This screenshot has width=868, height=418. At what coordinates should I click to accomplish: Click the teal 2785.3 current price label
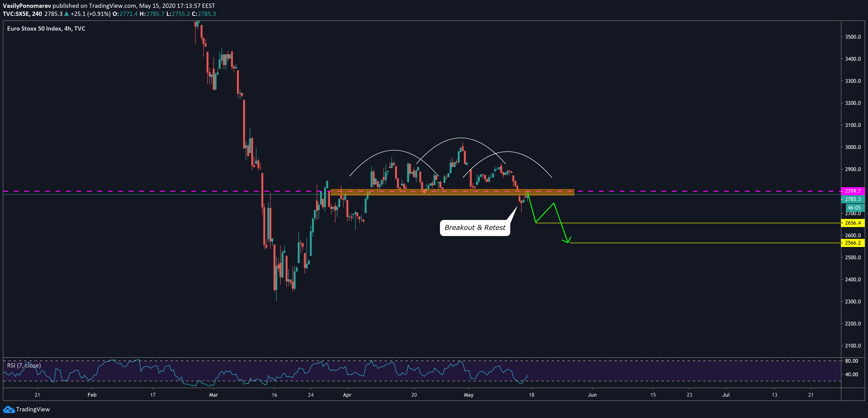(853, 200)
